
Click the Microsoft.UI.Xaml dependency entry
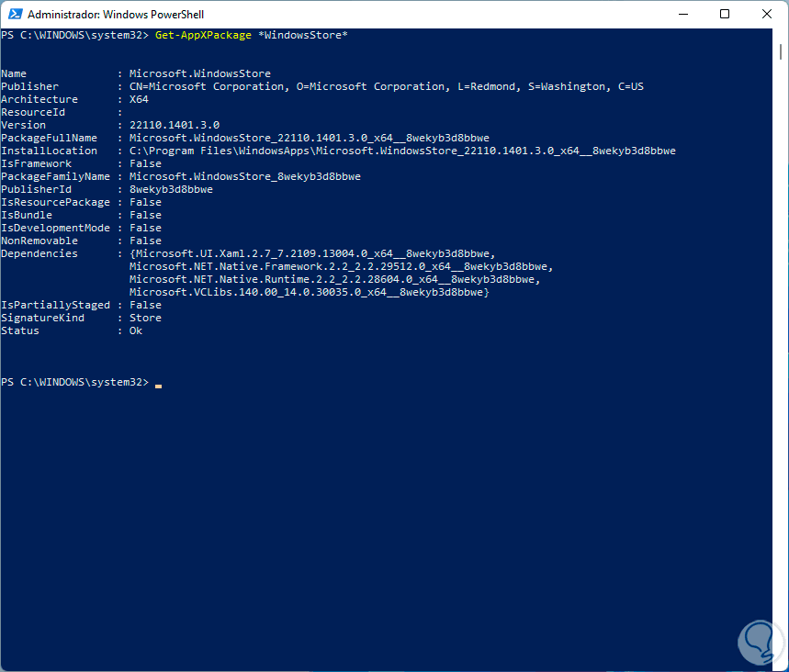click(x=313, y=253)
